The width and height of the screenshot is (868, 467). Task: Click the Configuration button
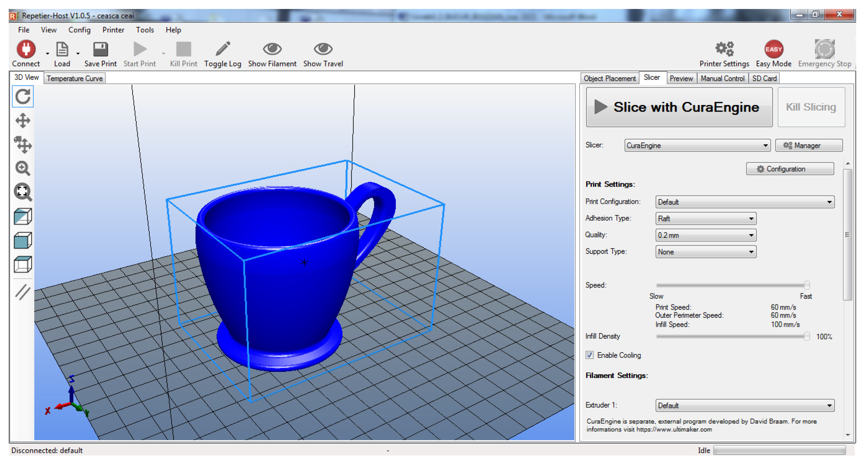(790, 169)
